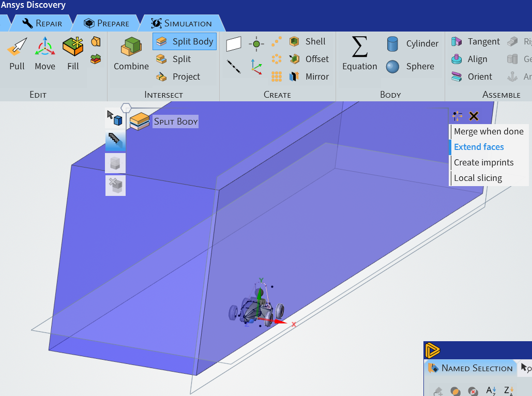Screen dimensions: 532x396
Task: Click the Split Body ribbon button
Action: pyautogui.click(x=185, y=41)
